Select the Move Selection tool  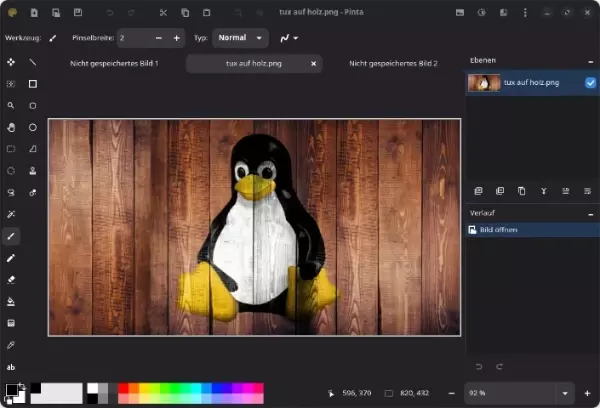click(x=11, y=84)
